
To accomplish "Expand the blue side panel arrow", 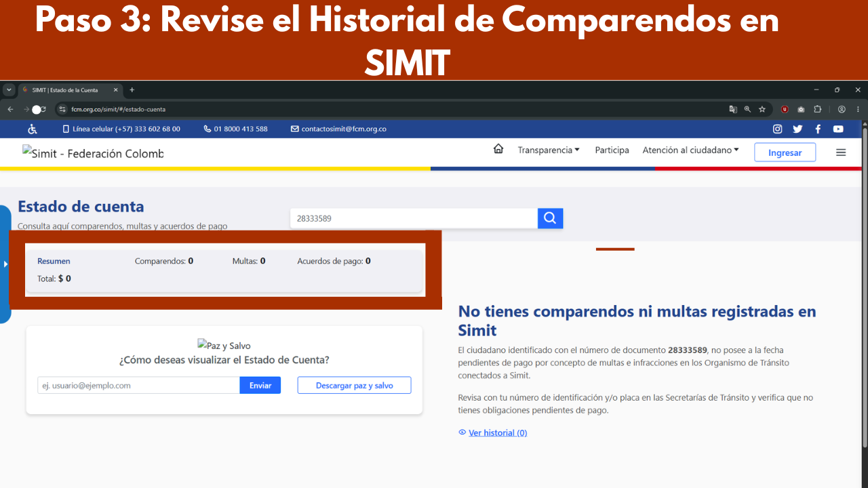I will click(5, 264).
